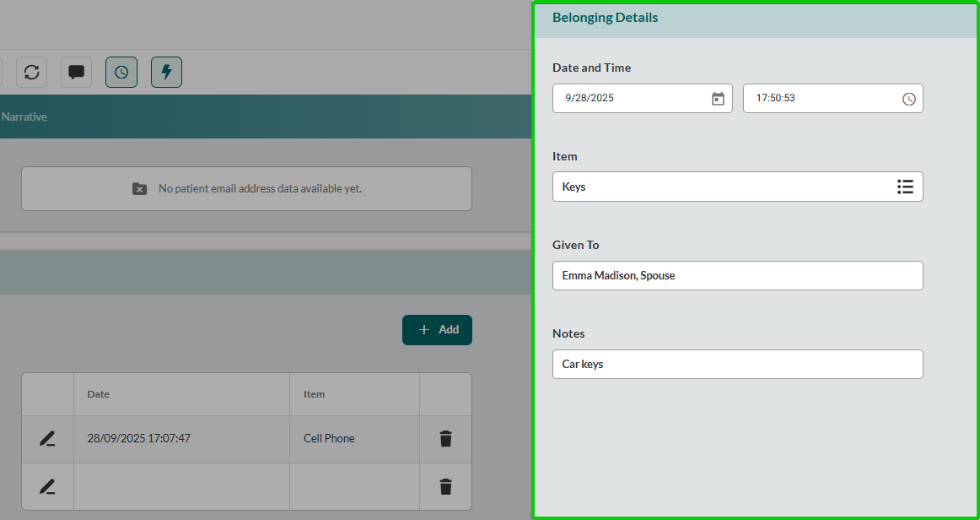Edit the Cell Phone belonging row
980x520 pixels.
point(47,439)
